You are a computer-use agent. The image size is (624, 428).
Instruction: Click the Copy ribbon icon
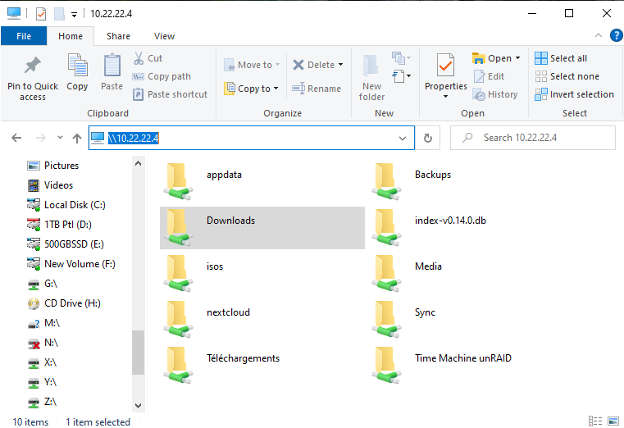click(x=77, y=65)
